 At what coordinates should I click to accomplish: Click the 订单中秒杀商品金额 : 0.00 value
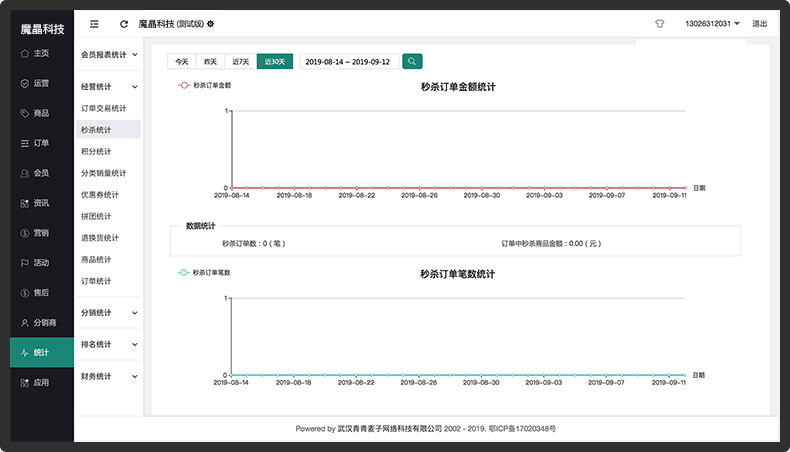[551, 243]
